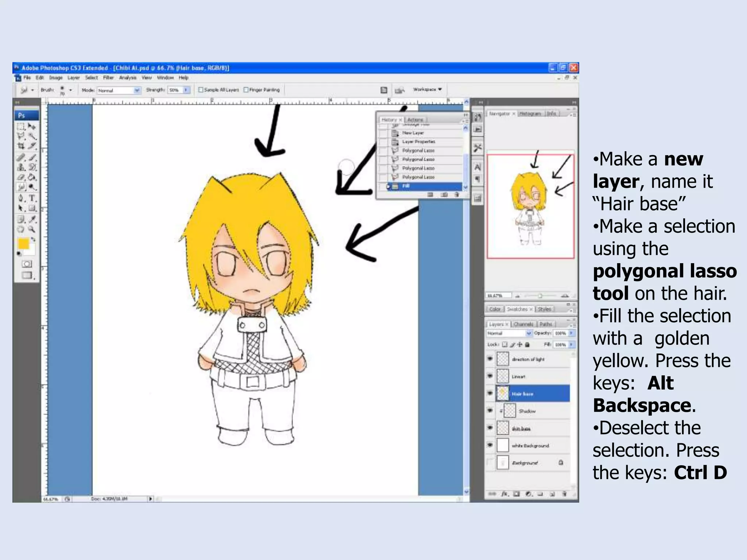Open the Brush preset picker arrow

point(70,90)
